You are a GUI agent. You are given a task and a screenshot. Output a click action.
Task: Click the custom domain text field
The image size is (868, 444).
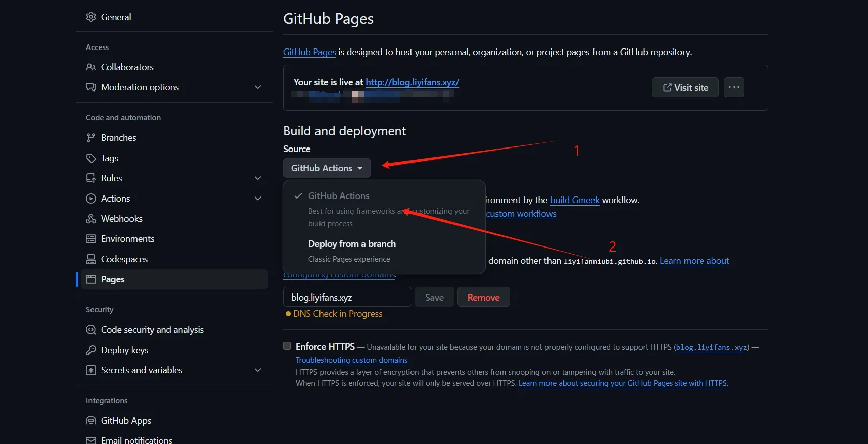(347, 298)
